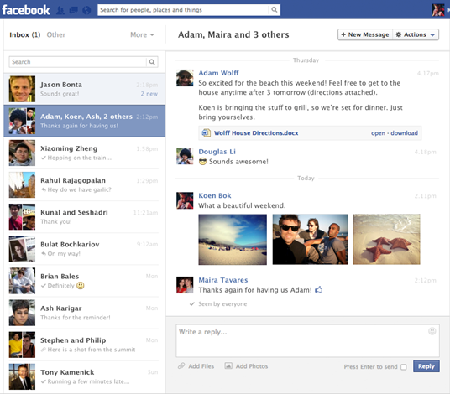
Task: Open Jason Bonta conversation
Action: (84, 89)
